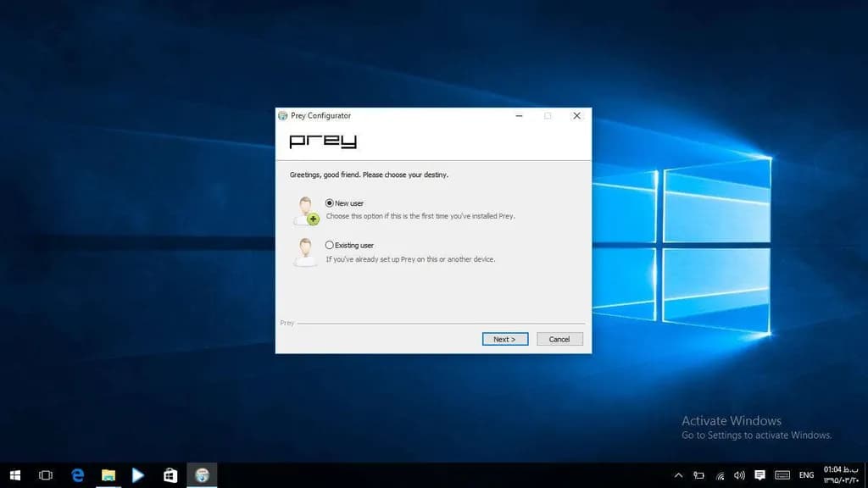This screenshot has height=488, width=868.
Task: Click Prey Configurator title bar icon
Action: (x=283, y=115)
